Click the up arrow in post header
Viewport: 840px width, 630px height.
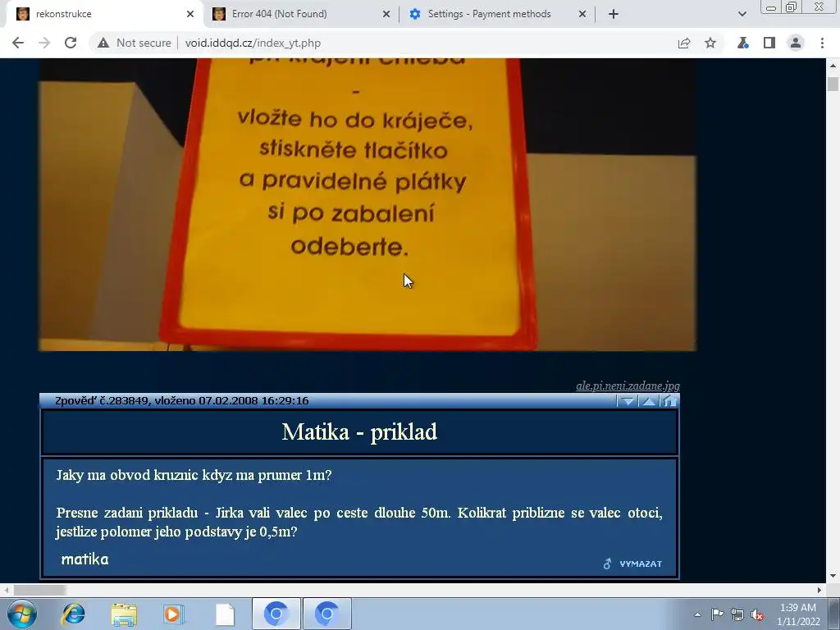click(x=649, y=400)
